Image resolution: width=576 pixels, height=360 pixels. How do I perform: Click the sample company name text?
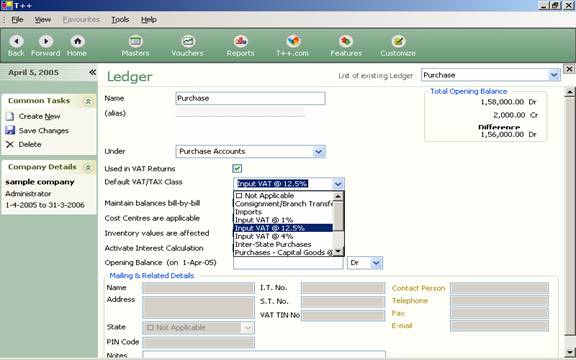40,182
